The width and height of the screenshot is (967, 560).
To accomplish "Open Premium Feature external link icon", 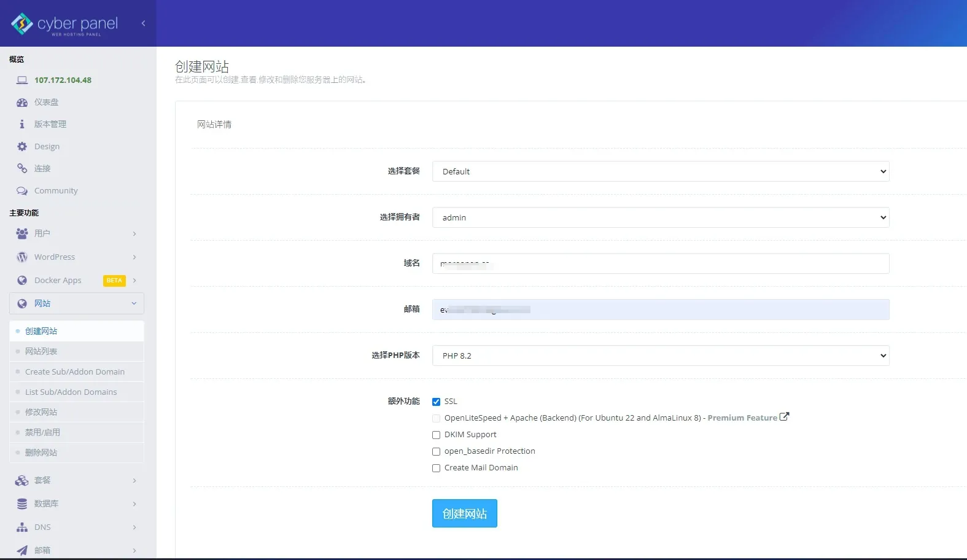I will point(784,417).
